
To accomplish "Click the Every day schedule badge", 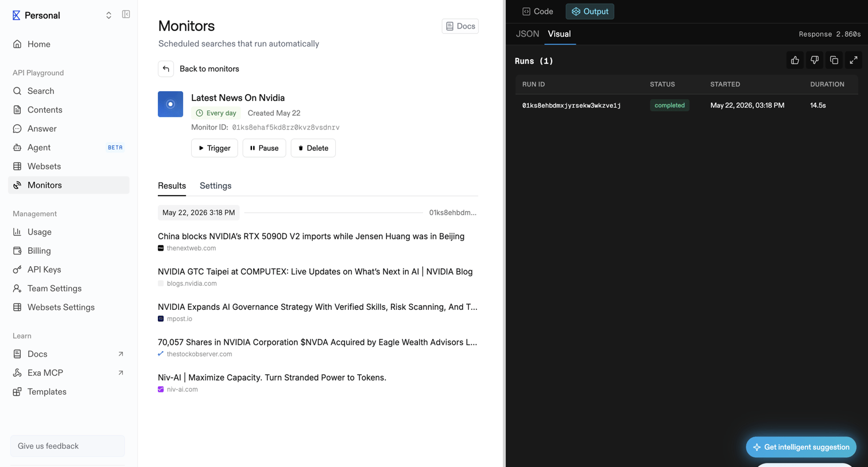I will [216, 113].
